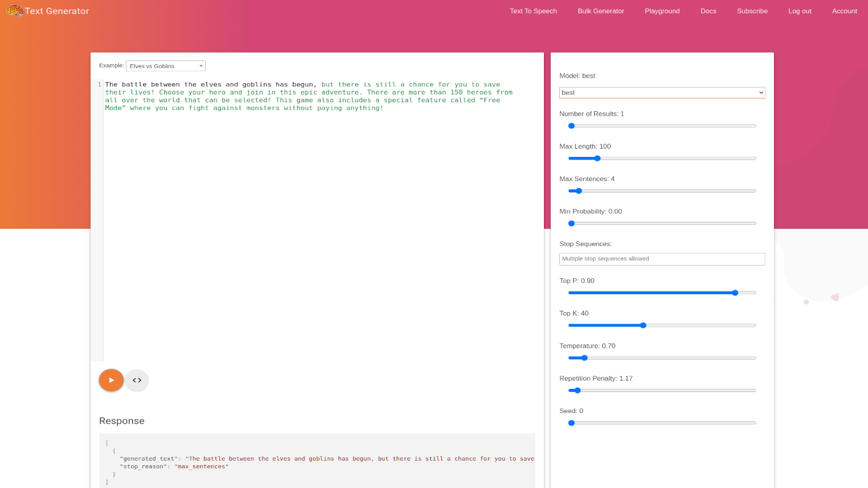
Task: Click the Temperature slider handle
Action: point(585,358)
